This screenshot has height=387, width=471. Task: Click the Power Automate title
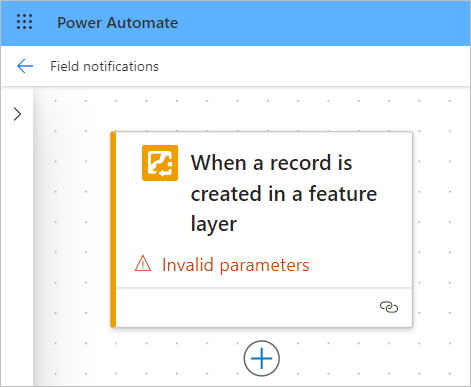(x=118, y=23)
